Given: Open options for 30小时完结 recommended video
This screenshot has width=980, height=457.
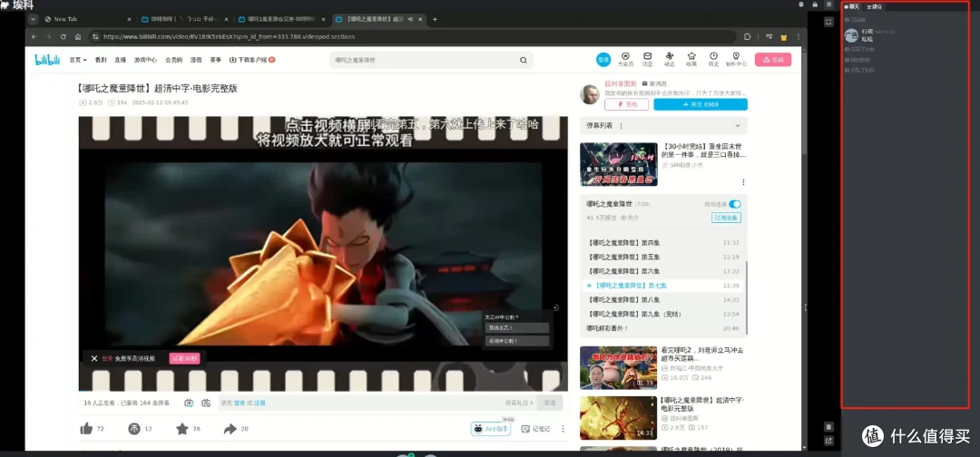Looking at the screenshot, I should click(743, 182).
